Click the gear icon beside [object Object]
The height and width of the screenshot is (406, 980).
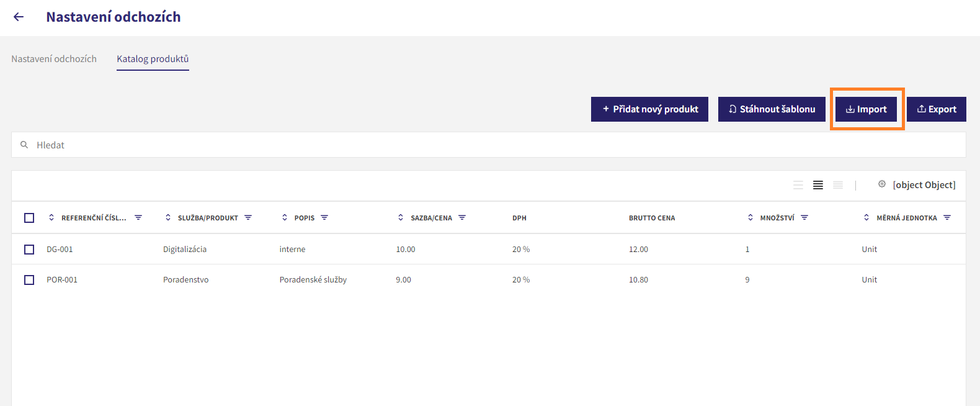point(882,184)
